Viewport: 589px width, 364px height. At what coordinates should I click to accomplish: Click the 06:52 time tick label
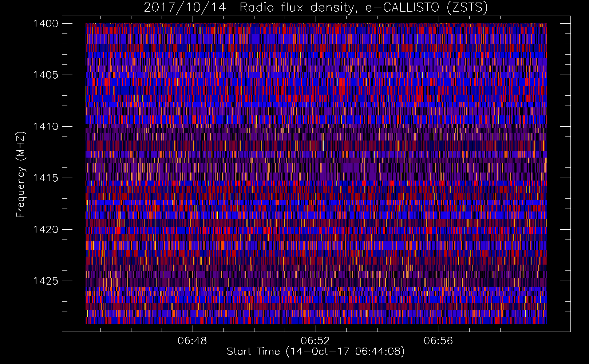315,341
